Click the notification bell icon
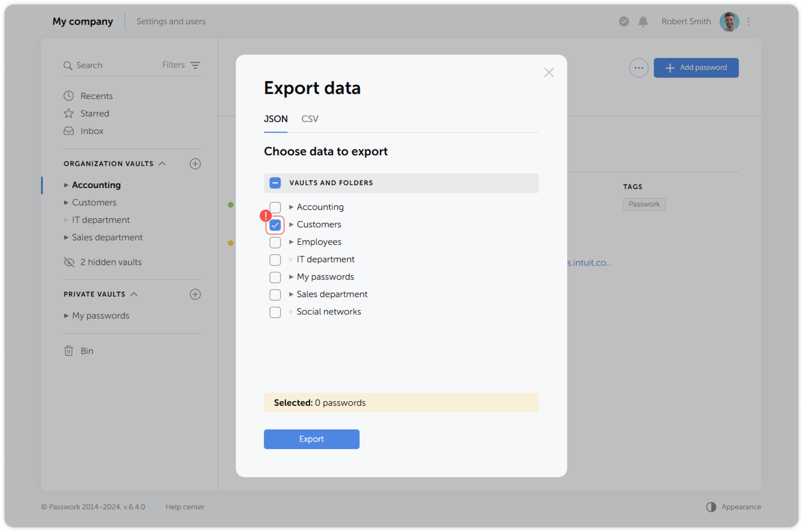Viewport: 803px width, 532px height. [x=643, y=22]
